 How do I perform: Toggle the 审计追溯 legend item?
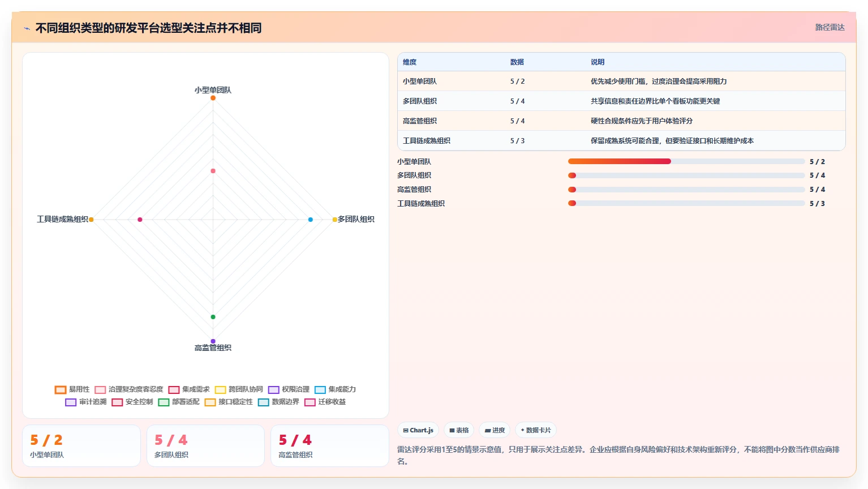86,402
